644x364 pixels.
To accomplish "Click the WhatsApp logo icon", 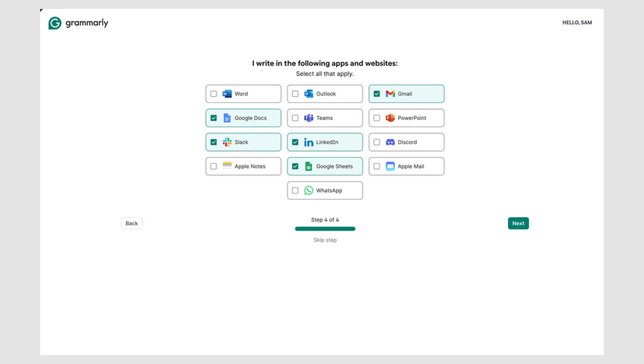I will 309,190.
